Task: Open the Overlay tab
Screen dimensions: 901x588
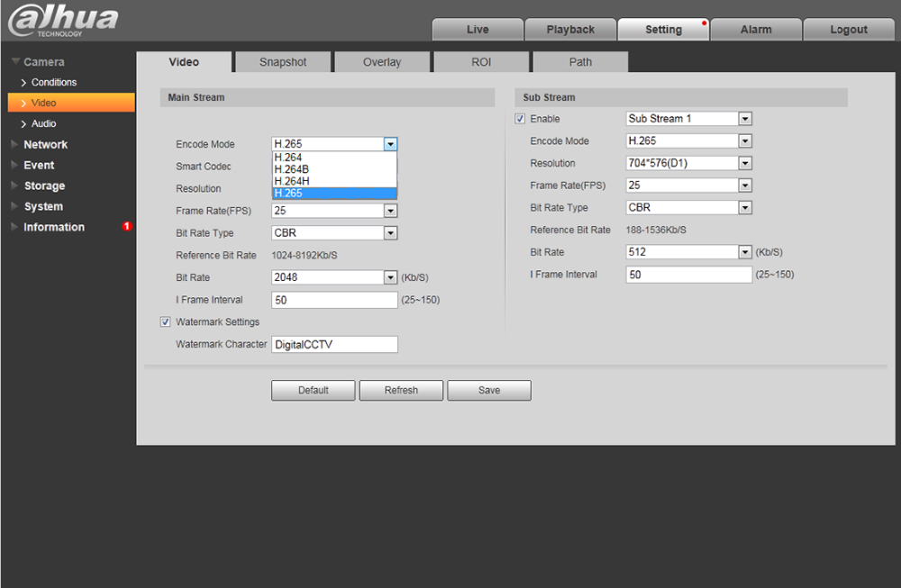Action: 382,62
